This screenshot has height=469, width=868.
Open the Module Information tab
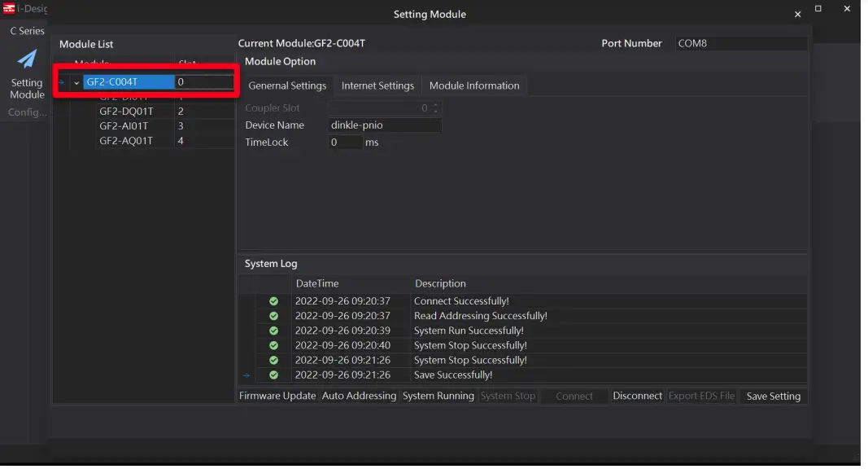473,85
